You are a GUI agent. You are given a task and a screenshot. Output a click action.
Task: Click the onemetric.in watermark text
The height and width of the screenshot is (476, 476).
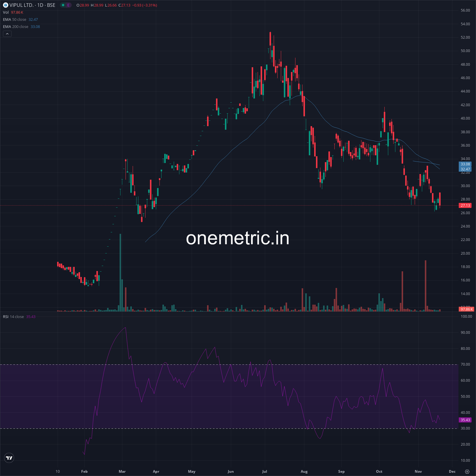238,238
